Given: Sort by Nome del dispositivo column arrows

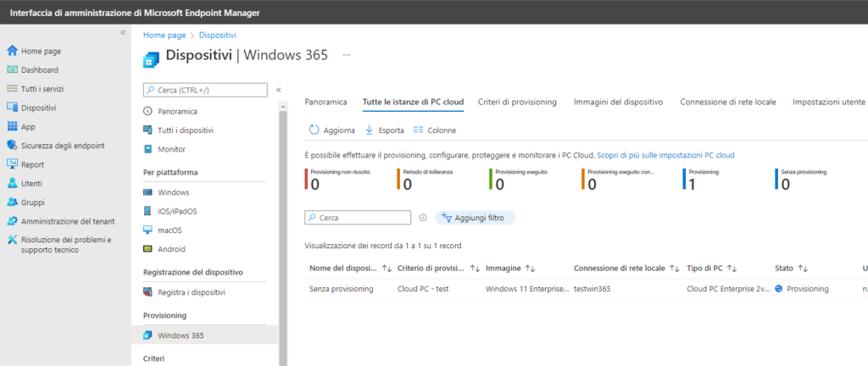Looking at the screenshot, I should point(387,268).
